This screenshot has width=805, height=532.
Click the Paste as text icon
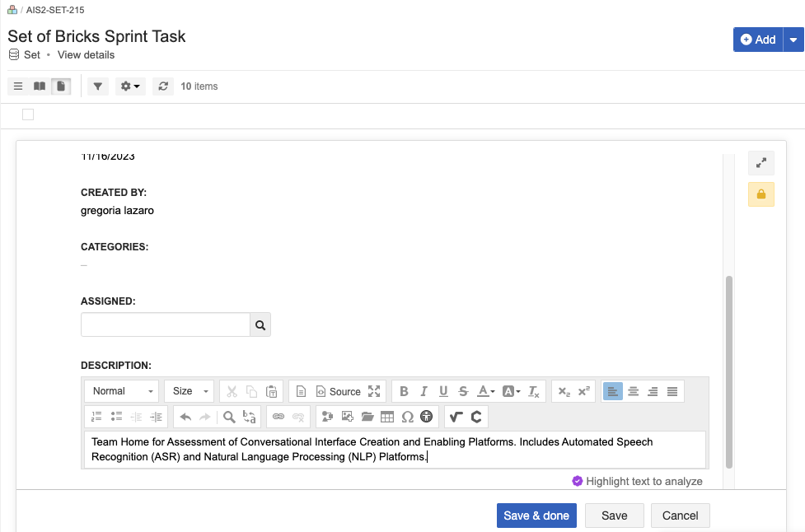272,391
